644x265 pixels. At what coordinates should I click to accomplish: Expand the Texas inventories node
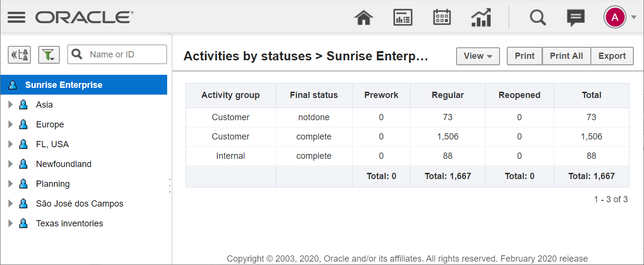(11, 223)
